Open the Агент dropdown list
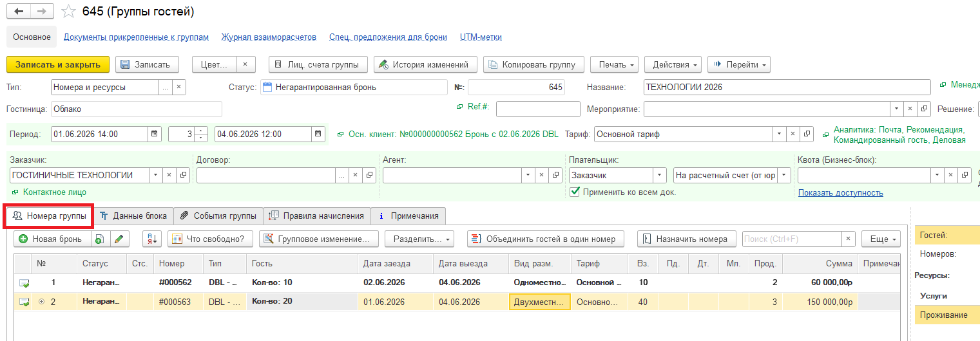Viewport: 980px width, 341px height. [x=528, y=175]
